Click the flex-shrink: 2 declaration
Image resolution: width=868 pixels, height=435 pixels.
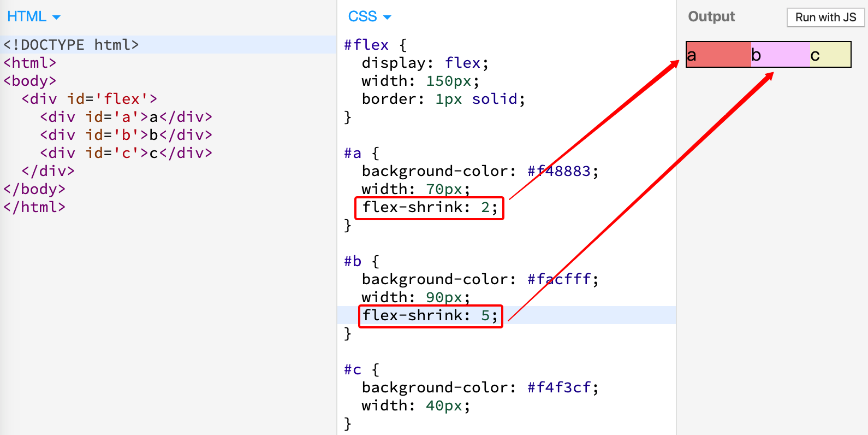430,207
